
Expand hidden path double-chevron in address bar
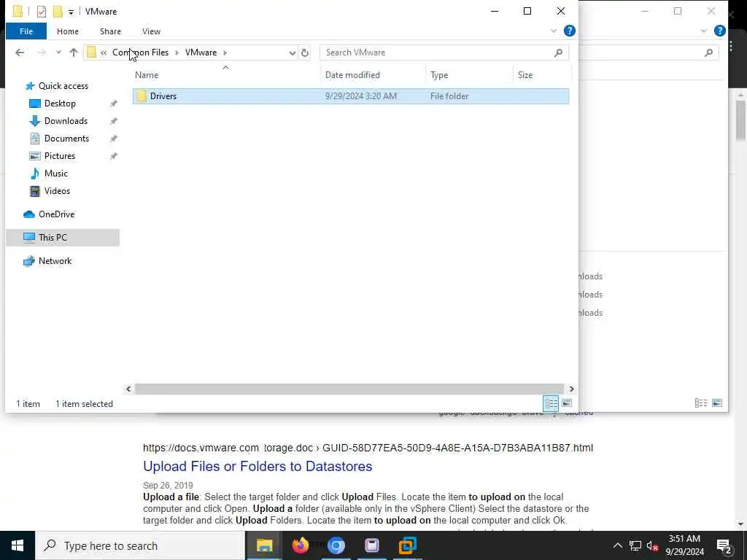coord(104,52)
